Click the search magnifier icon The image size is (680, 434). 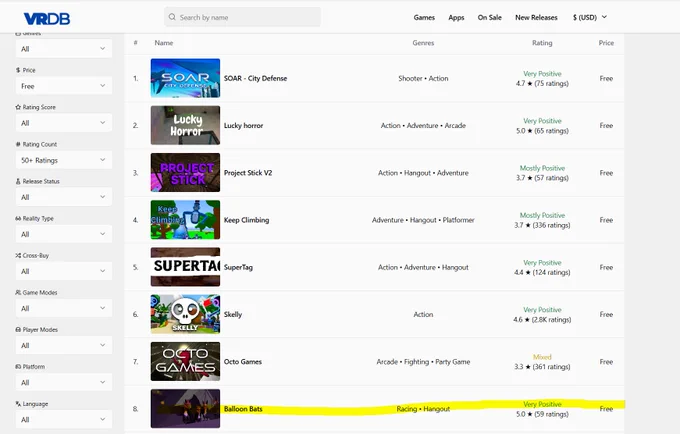172,17
